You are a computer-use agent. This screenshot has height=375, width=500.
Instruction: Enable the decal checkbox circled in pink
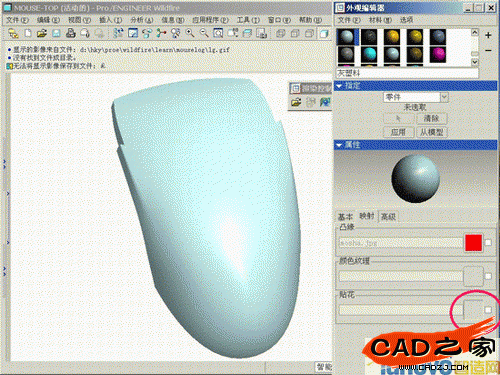click(488, 310)
